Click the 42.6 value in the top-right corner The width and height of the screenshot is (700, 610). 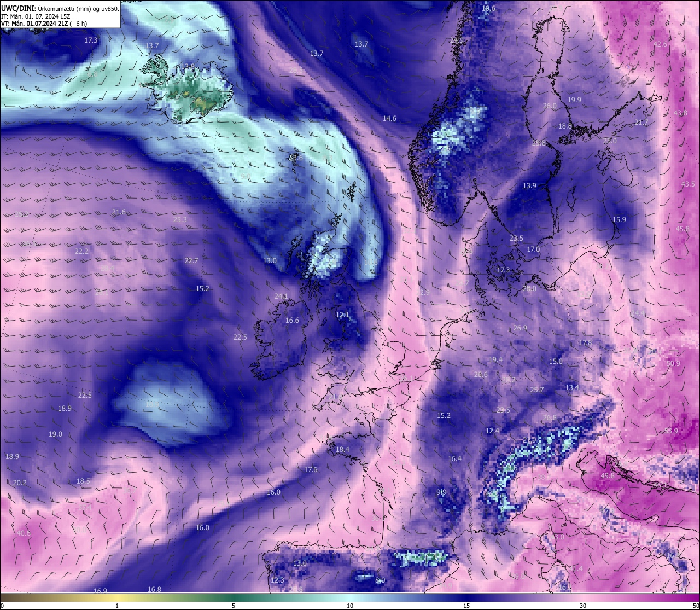661,44
